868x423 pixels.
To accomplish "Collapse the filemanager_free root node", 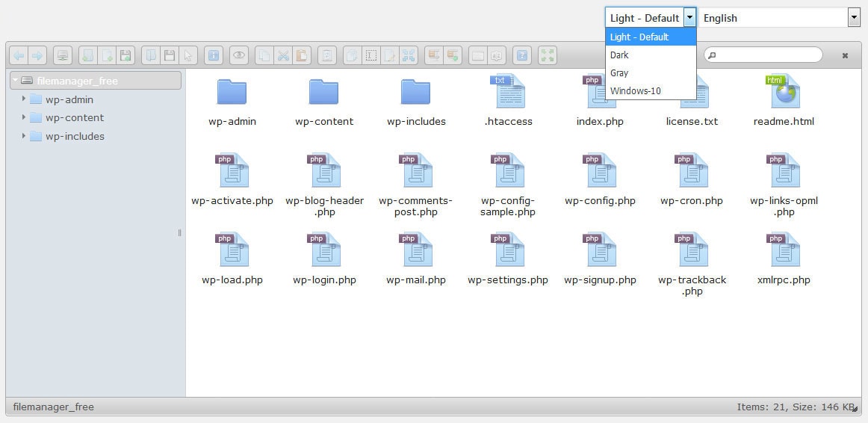I will click(x=15, y=80).
